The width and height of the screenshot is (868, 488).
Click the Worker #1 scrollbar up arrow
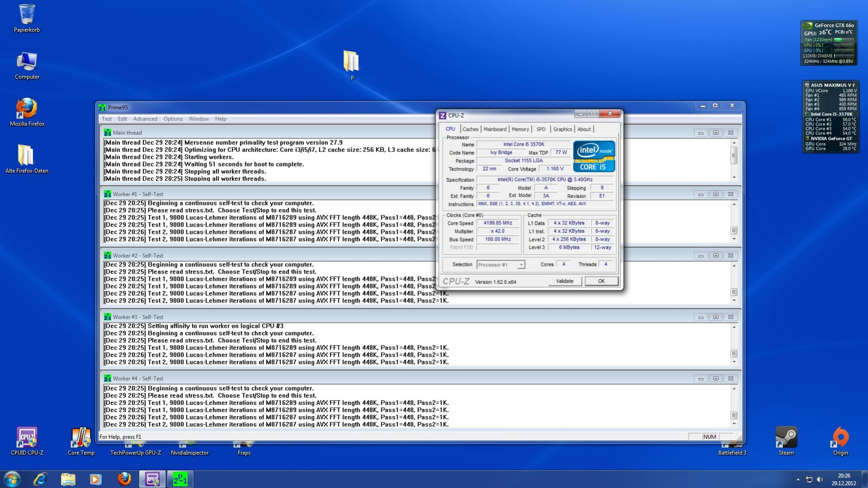pos(734,204)
